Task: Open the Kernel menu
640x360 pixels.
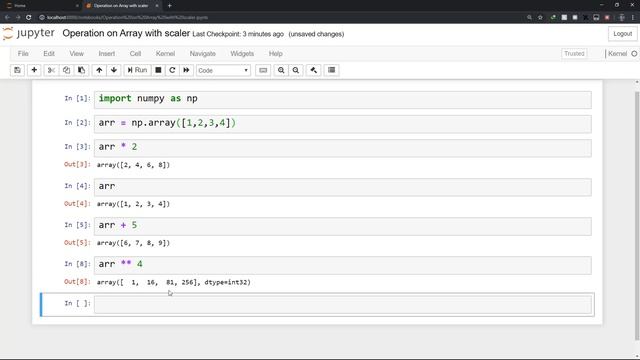Action: [x=165, y=53]
